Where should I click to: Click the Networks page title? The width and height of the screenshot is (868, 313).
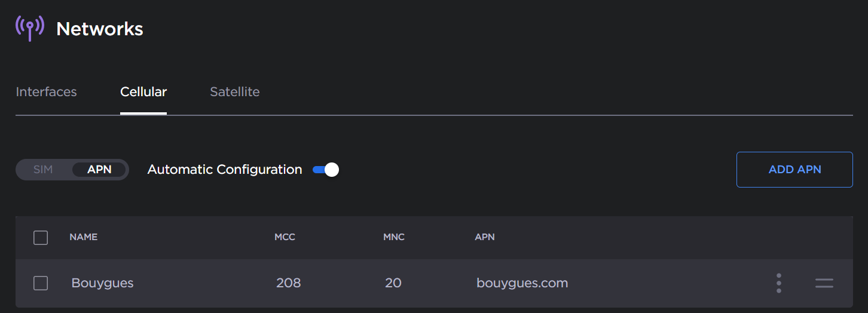tap(100, 29)
